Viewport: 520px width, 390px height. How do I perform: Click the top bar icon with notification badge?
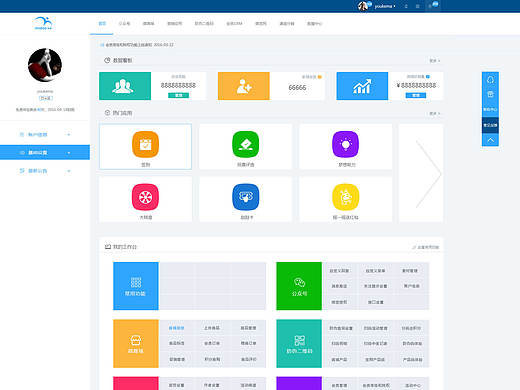[x=433, y=5]
